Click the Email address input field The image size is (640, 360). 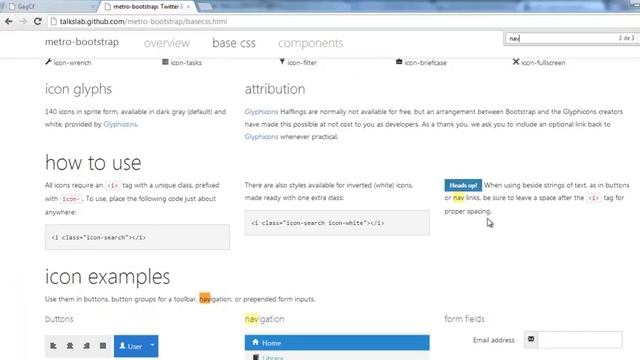580,340
